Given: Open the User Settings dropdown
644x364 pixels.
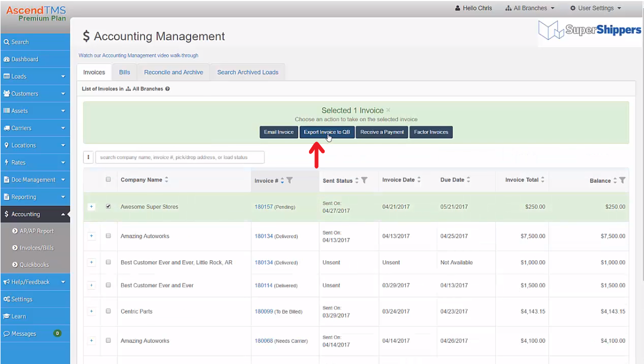Looking at the screenshot, I should [x=596, y=8].
